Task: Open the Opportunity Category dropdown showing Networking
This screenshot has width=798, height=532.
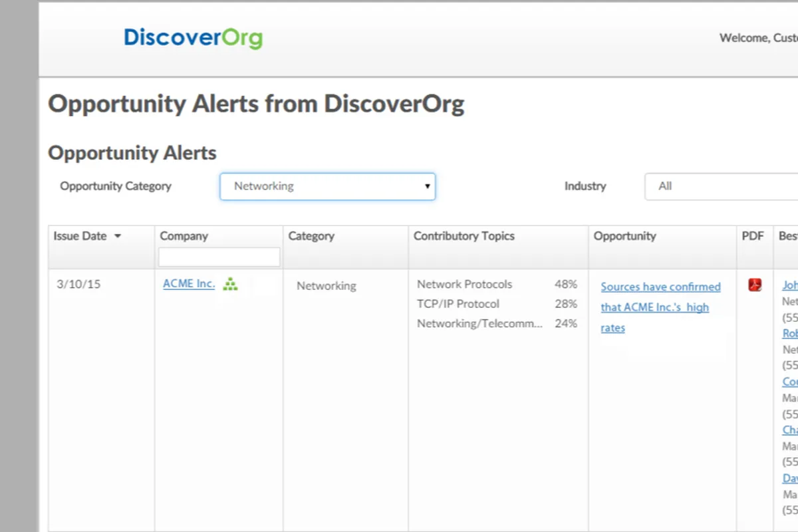Action: (328, 186)
